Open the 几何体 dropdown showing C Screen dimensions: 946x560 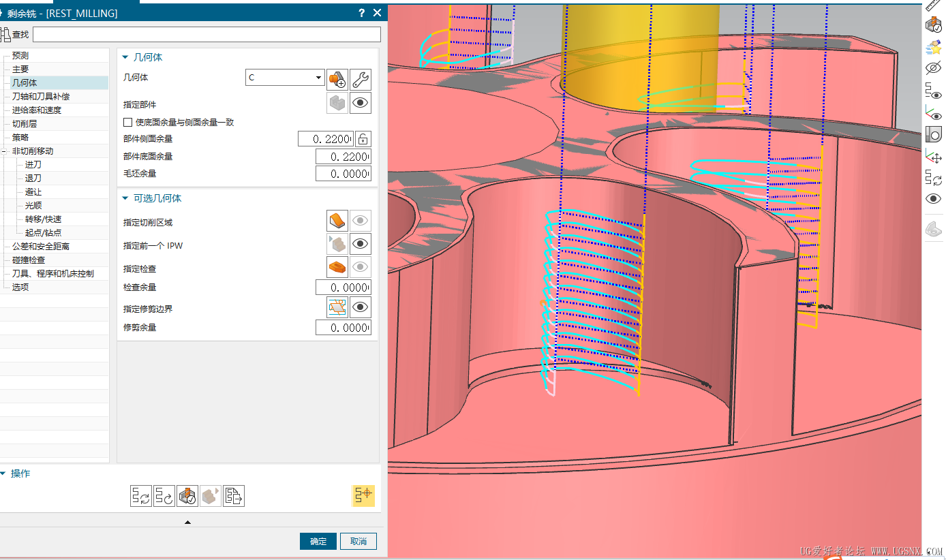click(285, 78)
